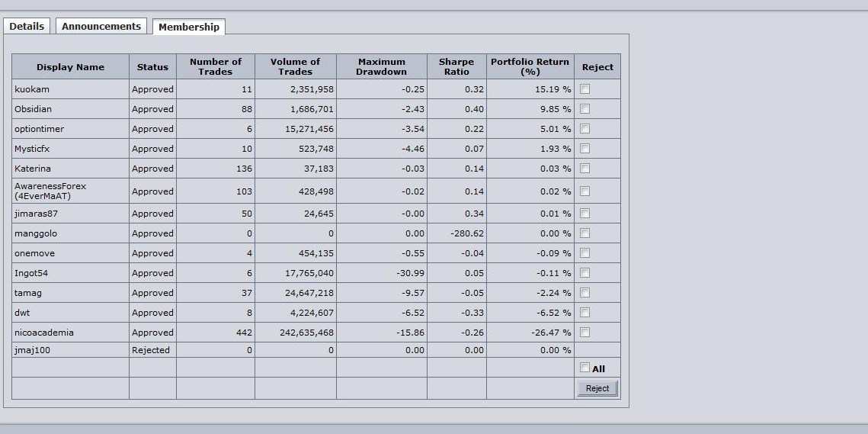868x434 pixels.
Task: Check the Reject box for kuokam
Action: [585, 88]
